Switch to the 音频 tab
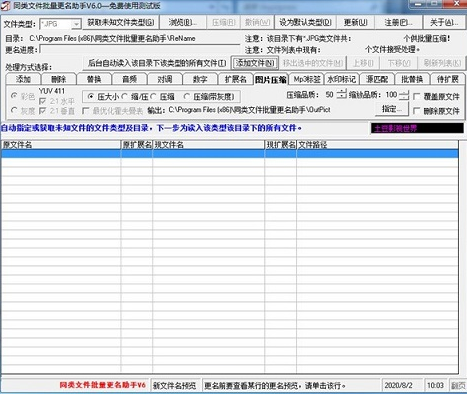This screenshot has height=394, width=467. pyautogui.click(x=129, y=79)
